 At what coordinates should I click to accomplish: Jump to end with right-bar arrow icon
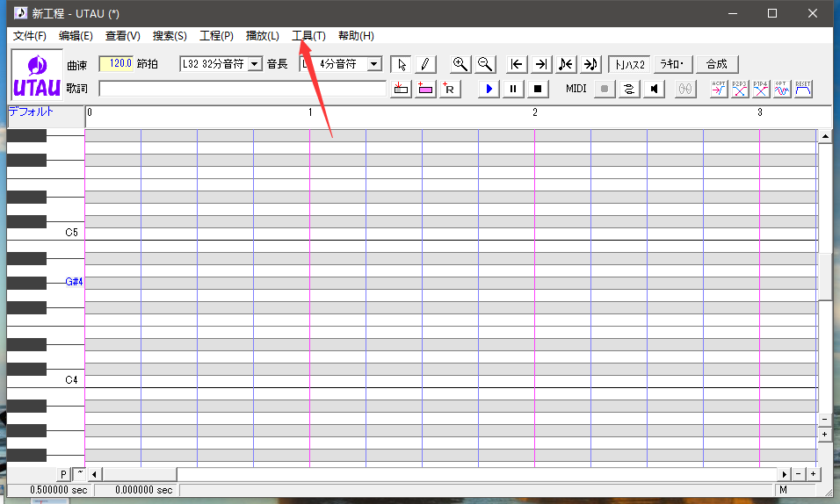click(x=541, y=64)
